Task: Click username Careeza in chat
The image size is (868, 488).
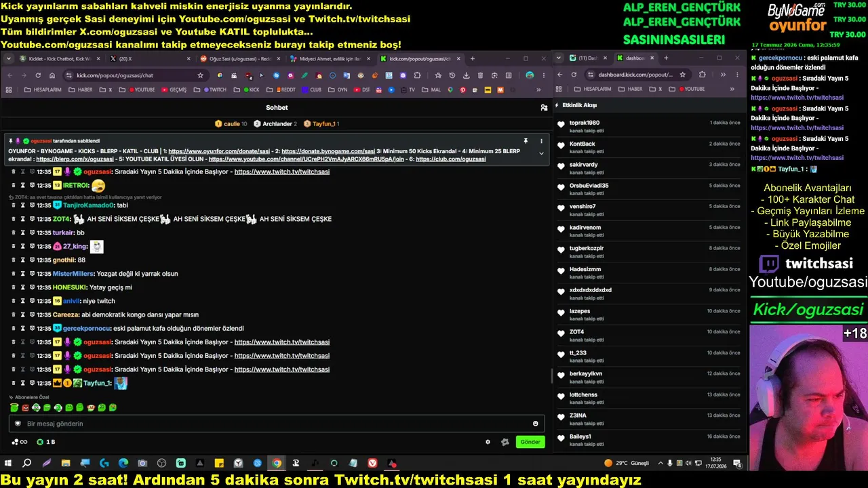Action: [x=66, y=315]
